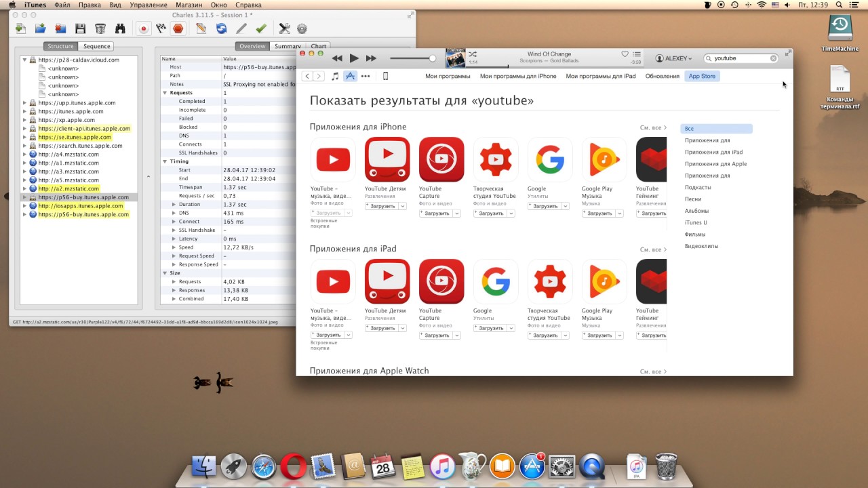Click the iTunes fast-forward button
This screenshot has width=868, height=488.
(x=371, y=58)
